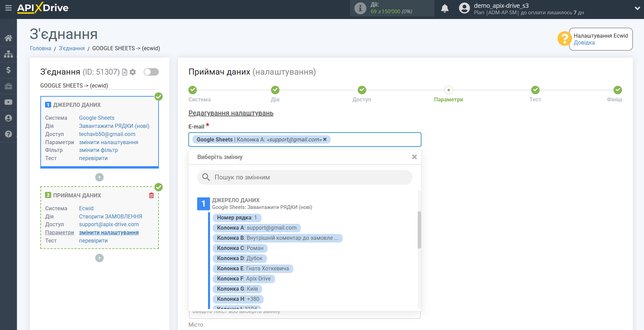Open the Довідка help link

click(x=584, y=43)
